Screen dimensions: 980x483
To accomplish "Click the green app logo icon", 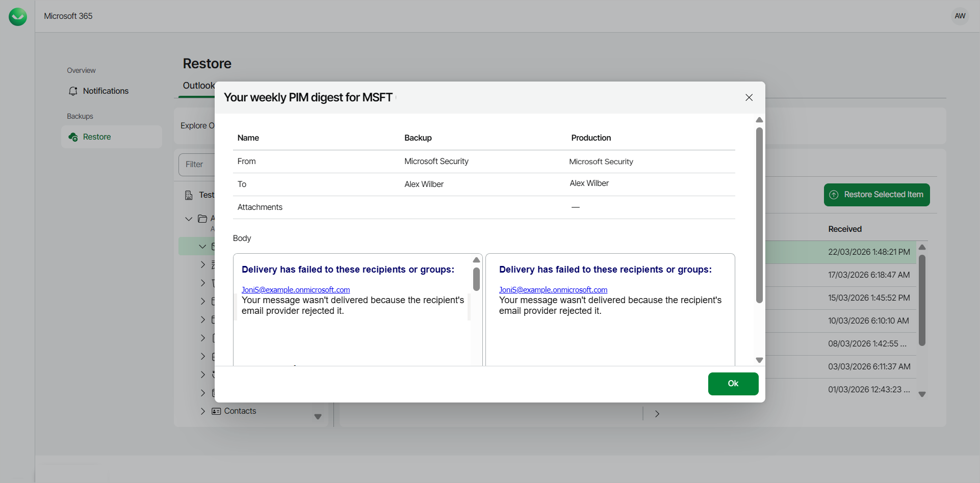I will click(x=18, y=17).
